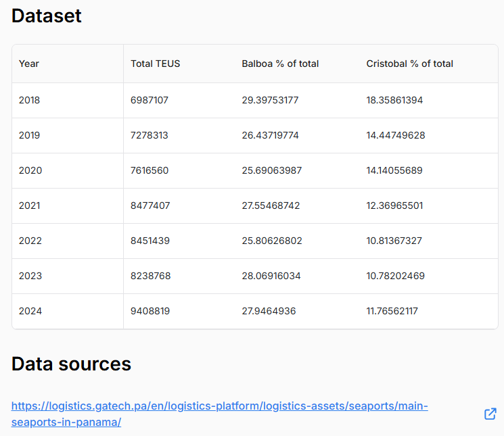Click Cristobal value 14.14055689
The width and height of the screenshot is (504, 436).
(x=394, y=170)
